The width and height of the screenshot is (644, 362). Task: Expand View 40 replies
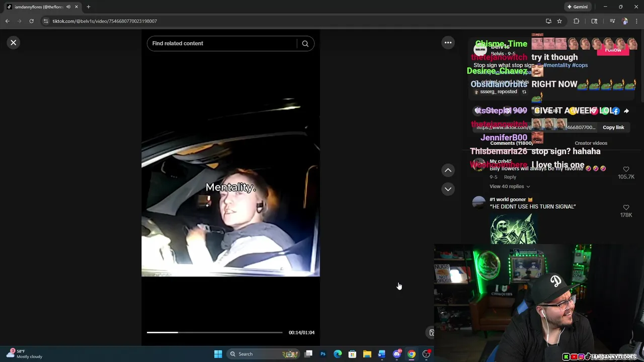pos(510,187)
